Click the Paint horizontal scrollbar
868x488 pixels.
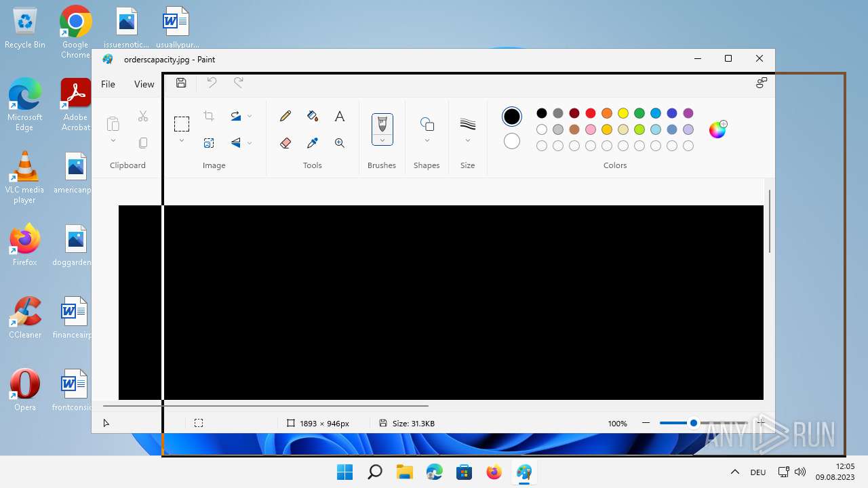[266, 406]
